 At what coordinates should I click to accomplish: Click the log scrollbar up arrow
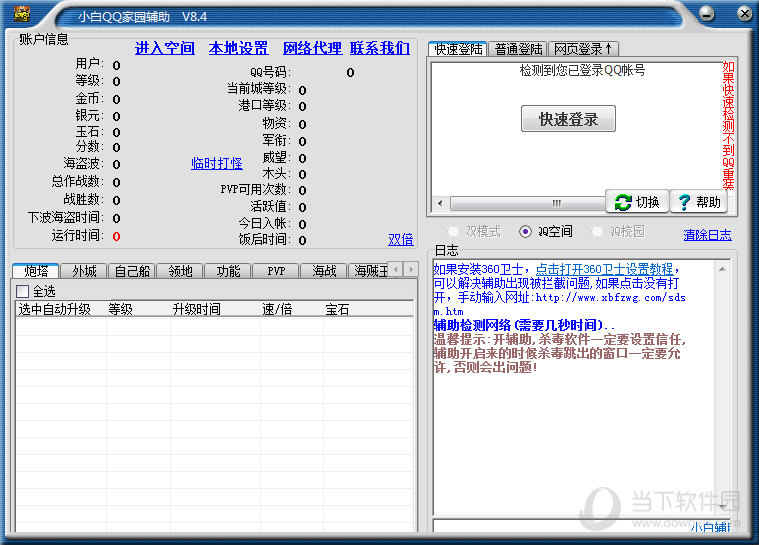point(722,269)
